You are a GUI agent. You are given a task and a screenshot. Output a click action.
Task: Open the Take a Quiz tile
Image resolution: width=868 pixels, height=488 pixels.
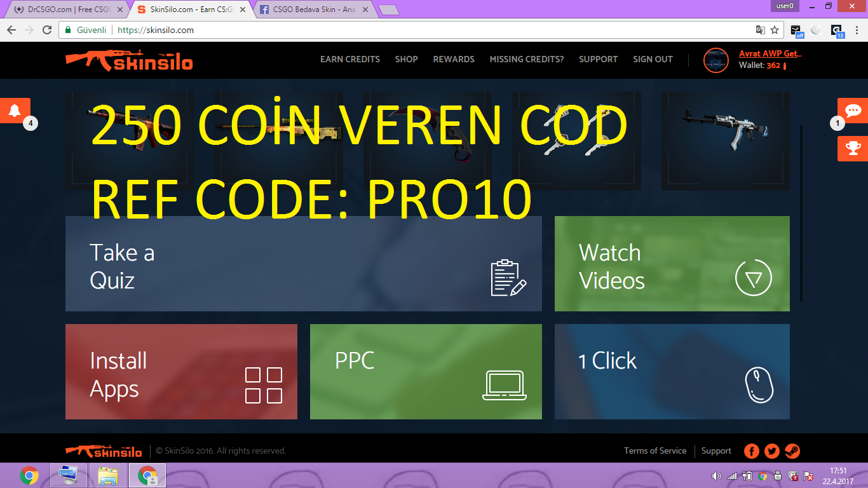(304, 264)
